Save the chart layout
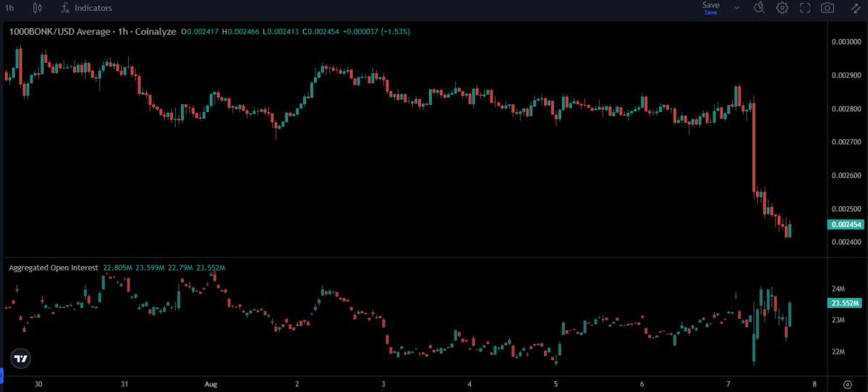 711,7
